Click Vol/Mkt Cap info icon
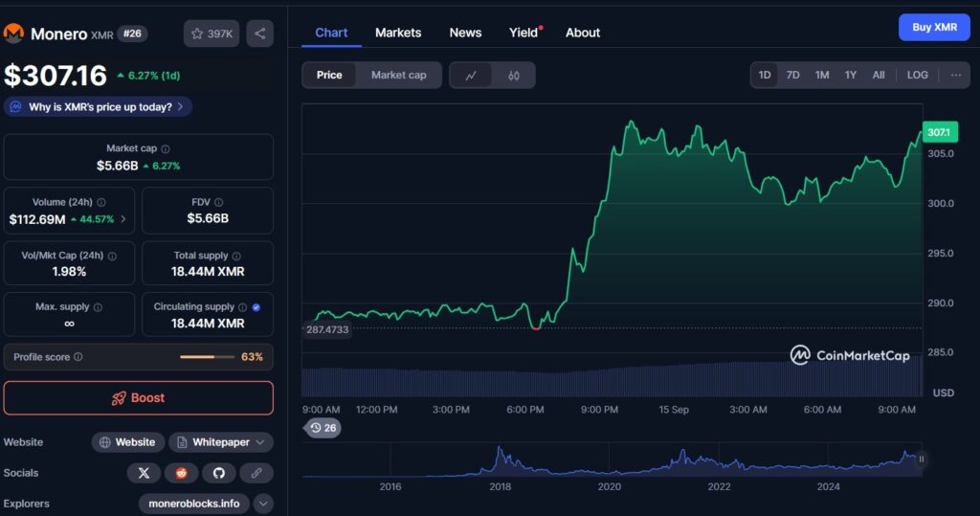The image size is (980, 516). pos(112,256)
